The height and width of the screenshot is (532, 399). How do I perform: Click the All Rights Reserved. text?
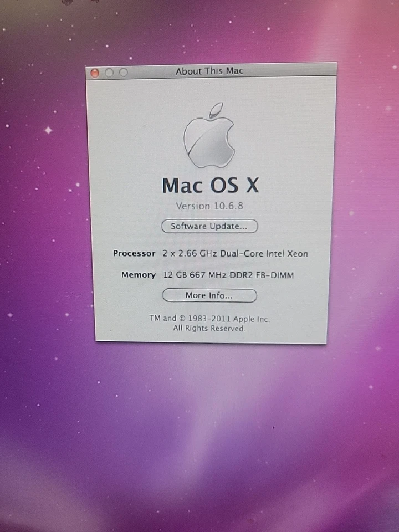(209, 329)
